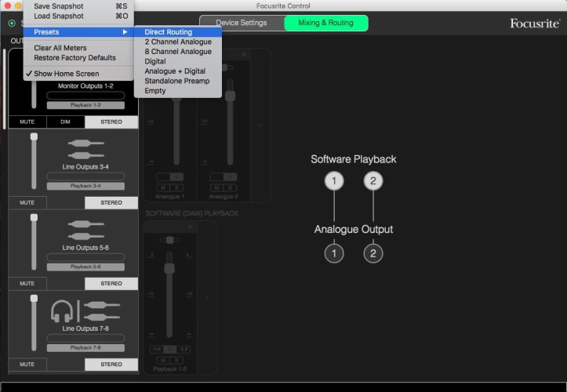Click Analogue Output node 1

(334, 253)
